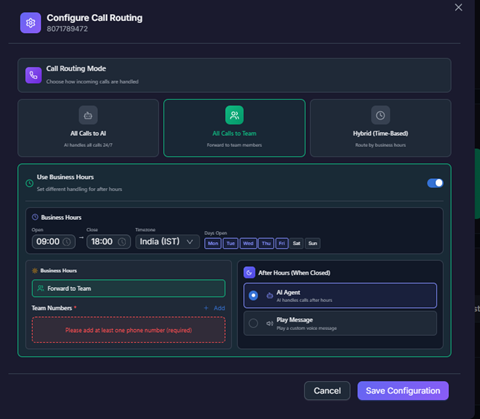Image resolution: width=480 pixels, height=419 pixels.
Task: Click the Close time field showing 18:00
Action: pos(108,242)
